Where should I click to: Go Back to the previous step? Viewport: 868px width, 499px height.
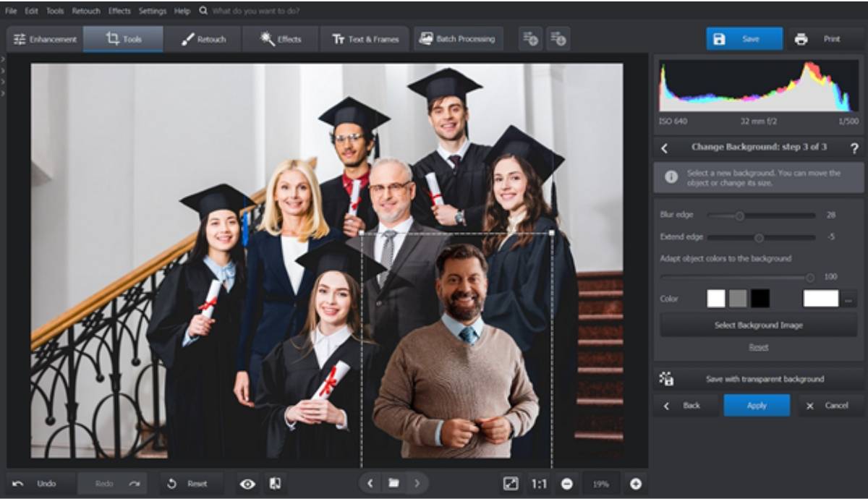click(x=686, y=406)
